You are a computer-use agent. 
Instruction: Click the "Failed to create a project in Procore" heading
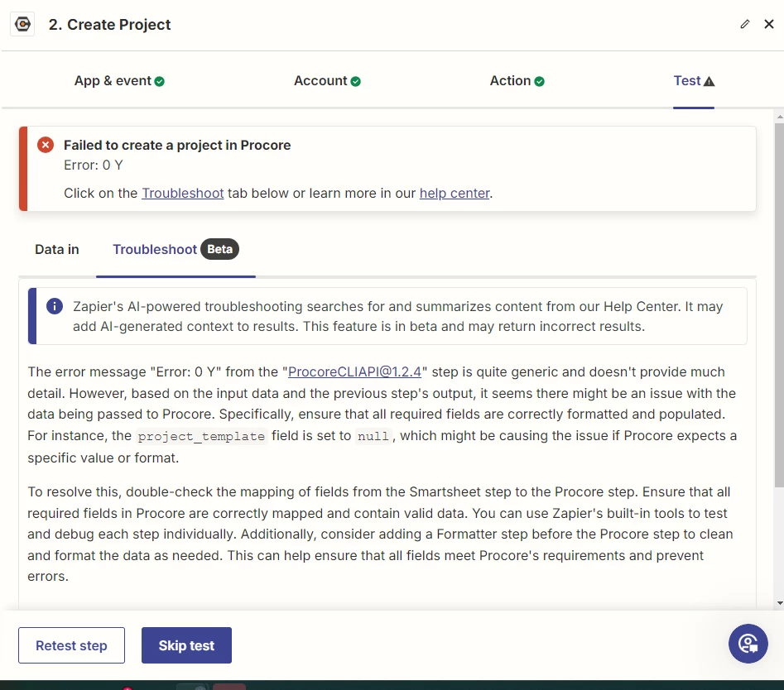(x=177, y=146)
